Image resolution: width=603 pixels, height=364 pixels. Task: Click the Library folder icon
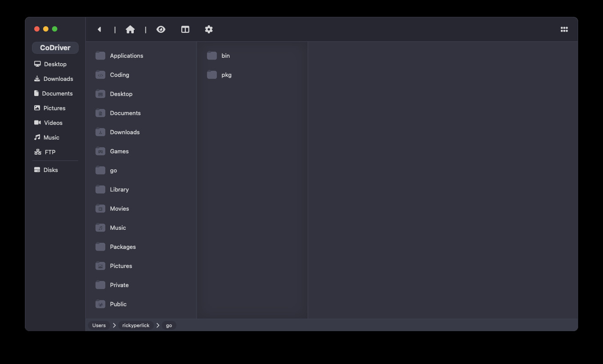(100, 189)
